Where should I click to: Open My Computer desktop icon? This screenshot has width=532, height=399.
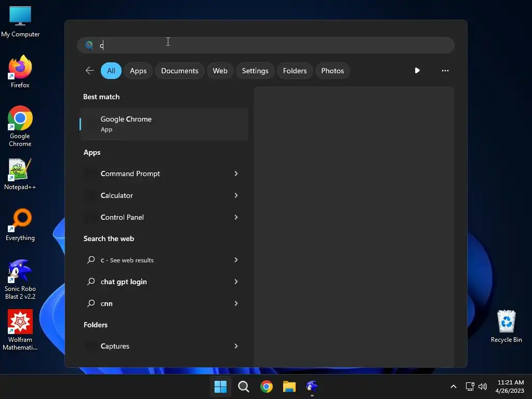point(20,22)
